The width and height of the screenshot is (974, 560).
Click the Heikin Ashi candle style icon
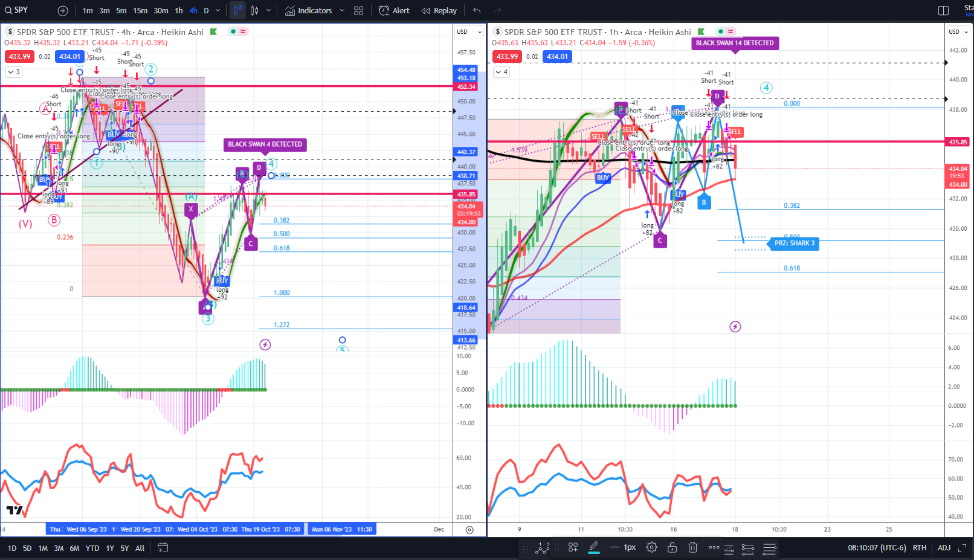click(x=237, y=10)
